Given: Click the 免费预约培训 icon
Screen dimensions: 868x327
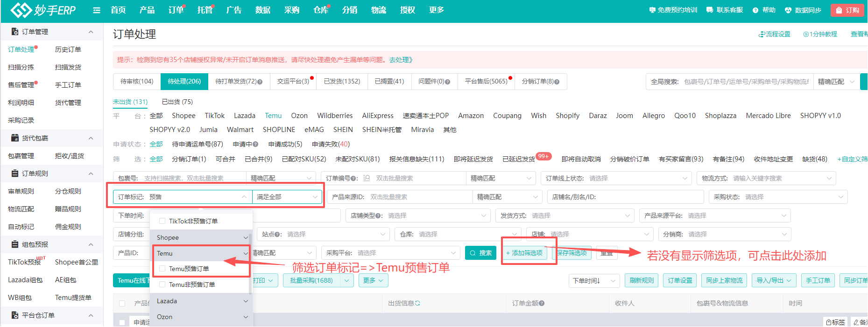Looking at the screenshot, I should pyautogui.click(x=652, y=10).
